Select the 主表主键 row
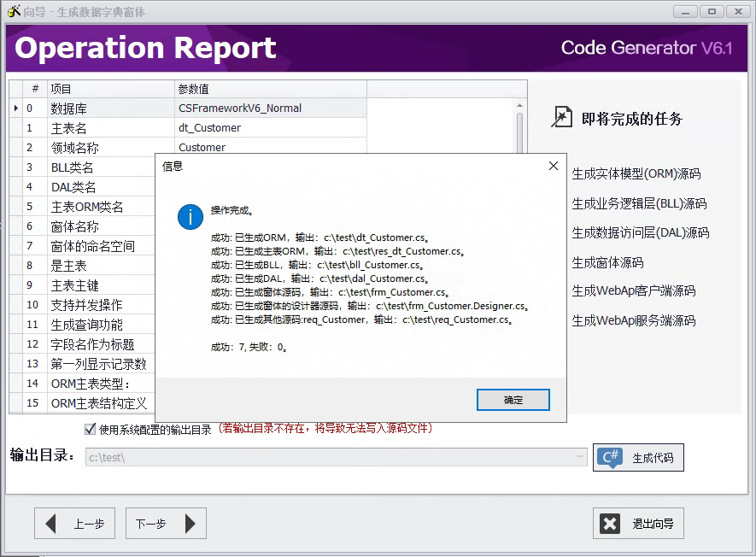The image size is (756, 557). [101, 285]
